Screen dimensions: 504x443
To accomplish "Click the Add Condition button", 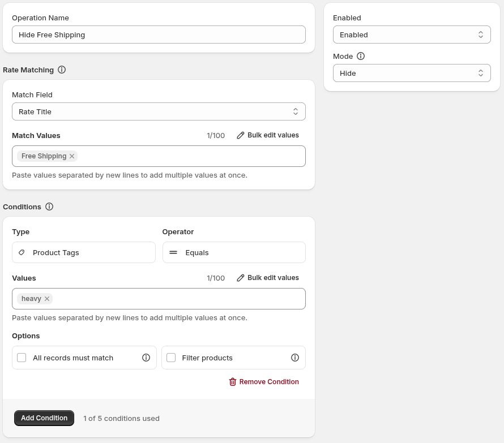I will (x=44, y=418).
